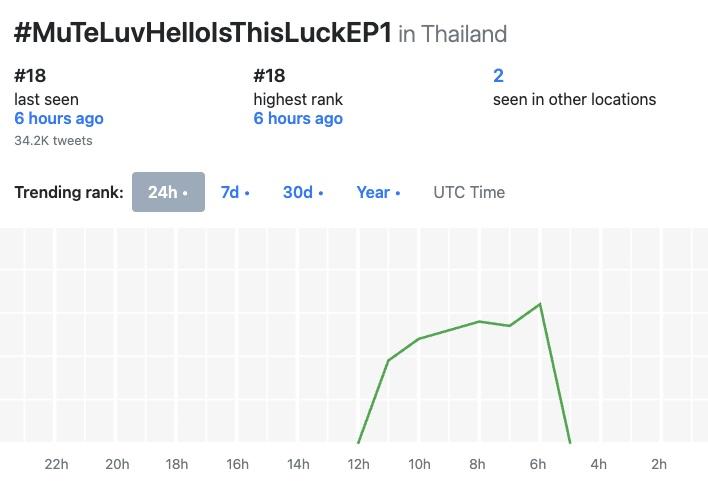Click the 34.2K tweets count

pyautogui.click(x=53, y=141)
